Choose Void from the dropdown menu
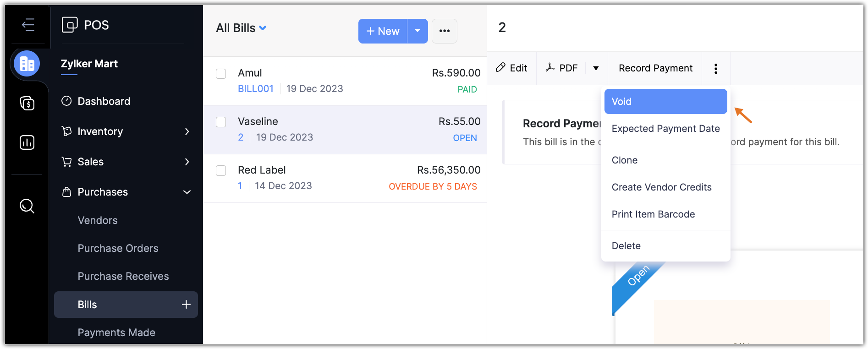 665,102
